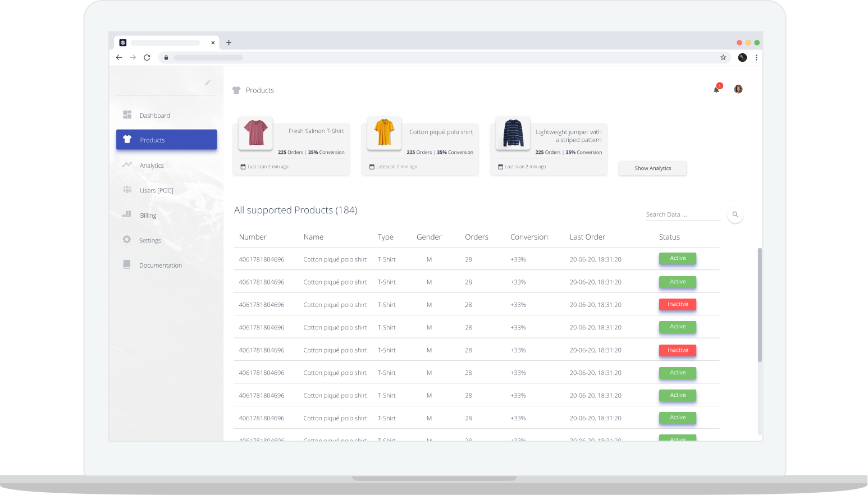Open Users [POC] section
The height and width of the screenshot is (495, 868).
pos(156,191)
